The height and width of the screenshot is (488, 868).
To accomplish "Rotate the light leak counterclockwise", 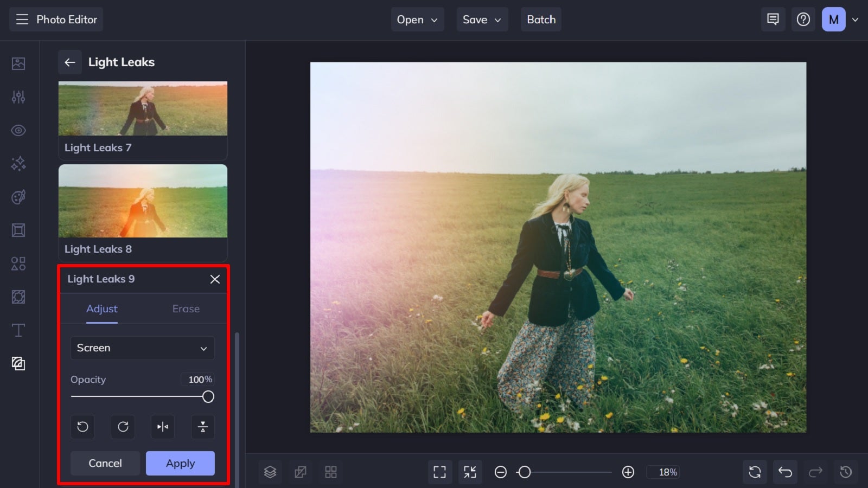I will click(x=82, y=427).
